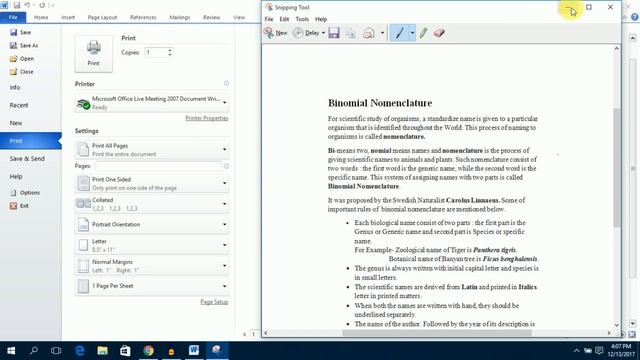The height and width of the screenshot is (360, 640).
Task: Select Recent in the backstage sidebar
Action: [x=19, y=105]
